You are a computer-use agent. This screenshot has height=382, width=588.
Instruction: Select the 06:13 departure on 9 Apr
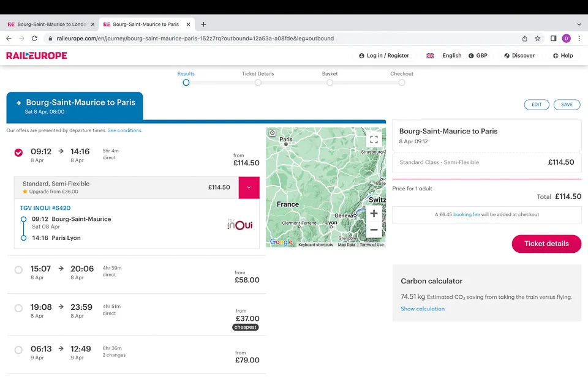[x=18, y=350]
